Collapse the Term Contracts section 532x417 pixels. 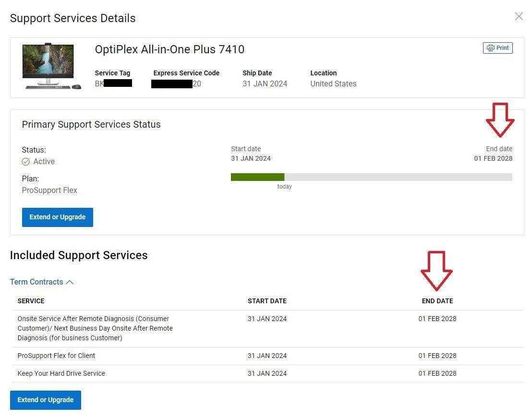point(42,282)
